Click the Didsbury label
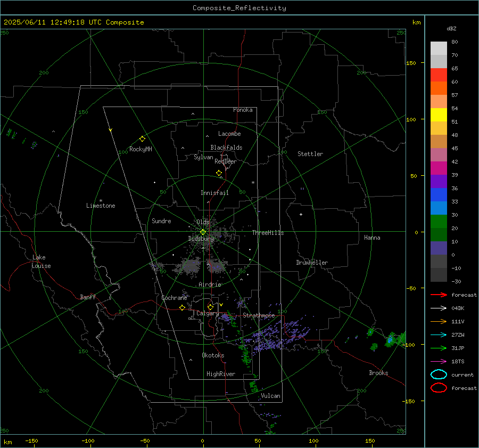 pyautogui.click(x=201, y=239)
